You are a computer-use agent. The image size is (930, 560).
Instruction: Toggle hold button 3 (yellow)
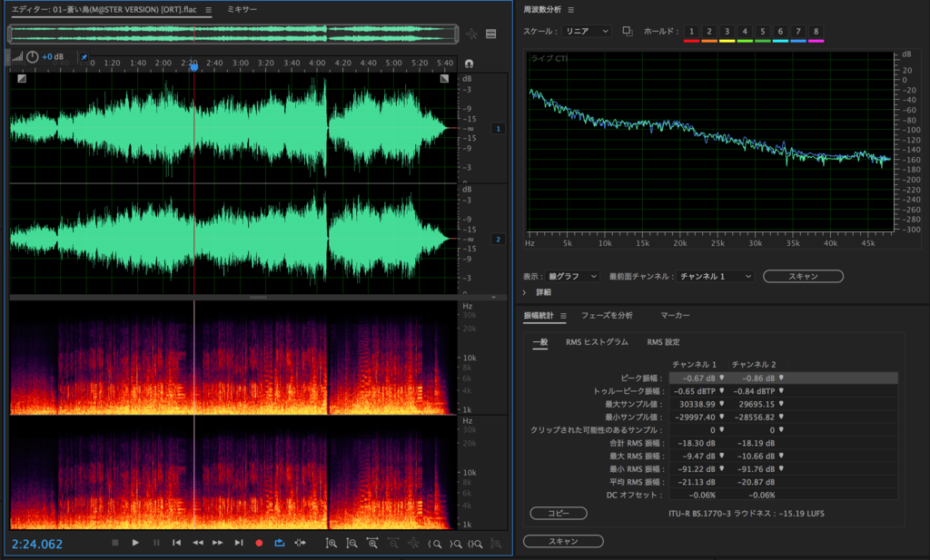click(x=727, y=32)
